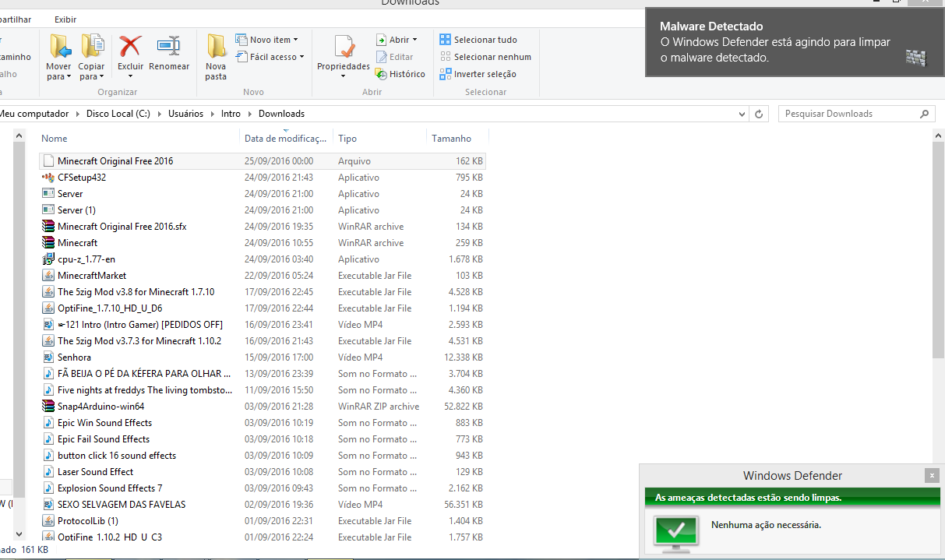Screen dimensions: 945x560
Task: Click Selecionar nenhum in the ribbon
Action: coord(485,57)
